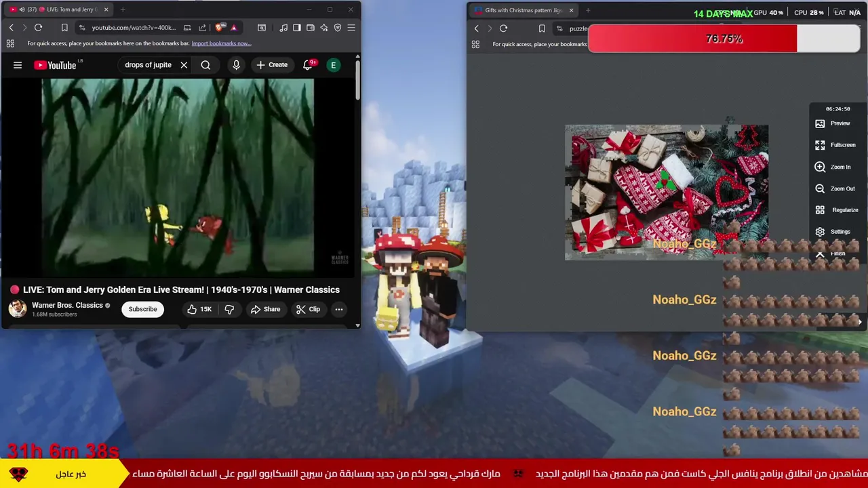Open site settings icon beside youtube.com URL
Image resolution: width=868 pixels, height=488 pixels.
click(82, 28)
